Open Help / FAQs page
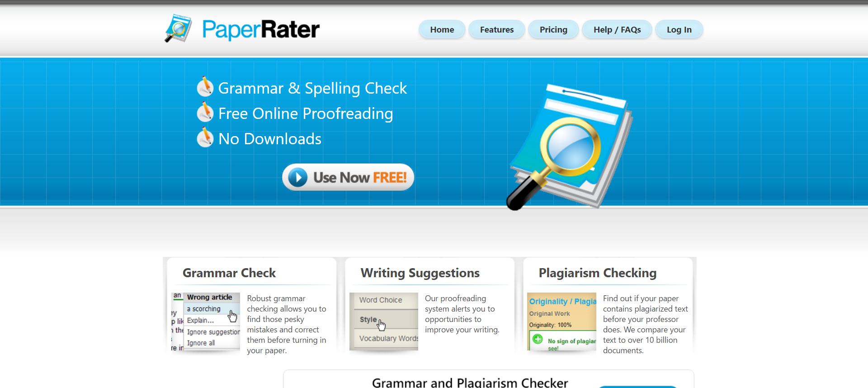Viewport: 868px width, 388px height. [617, 30]
